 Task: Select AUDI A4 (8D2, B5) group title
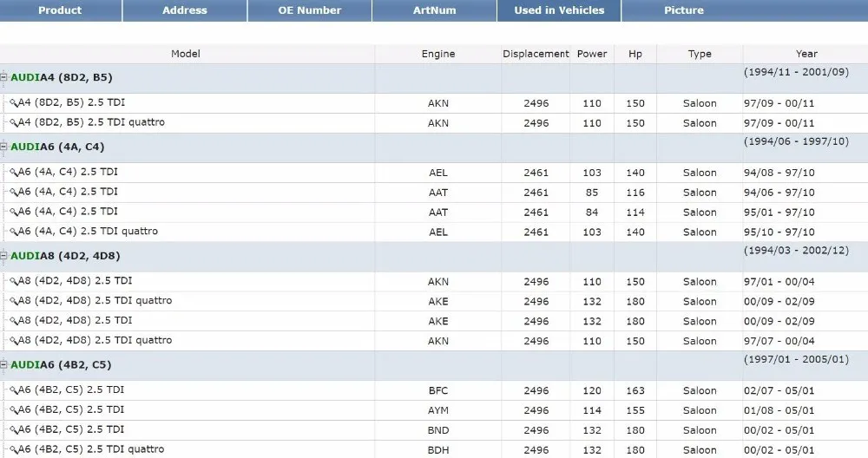point(62,77)
